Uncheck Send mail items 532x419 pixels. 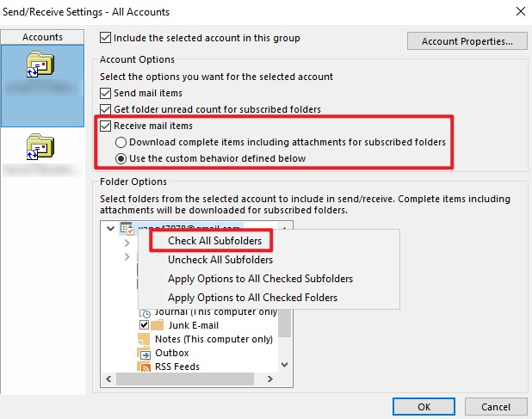tap(105, 93)
